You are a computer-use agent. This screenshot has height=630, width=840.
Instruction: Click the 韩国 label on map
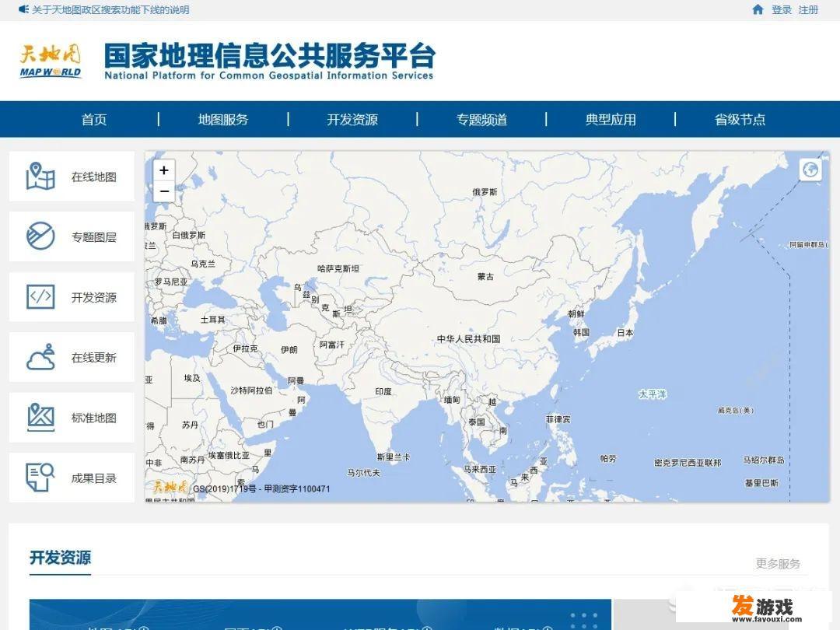(581, 332)
